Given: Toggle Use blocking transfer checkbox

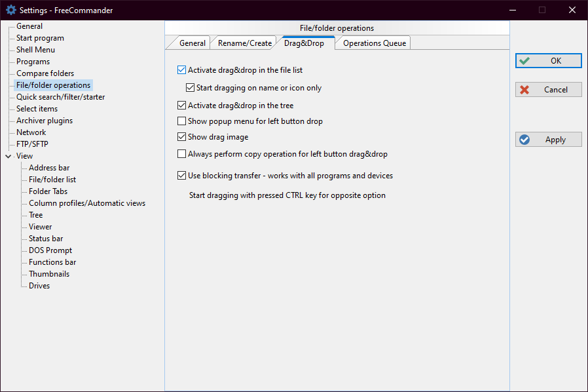Looking at the screenshot, I should (182, 176).
